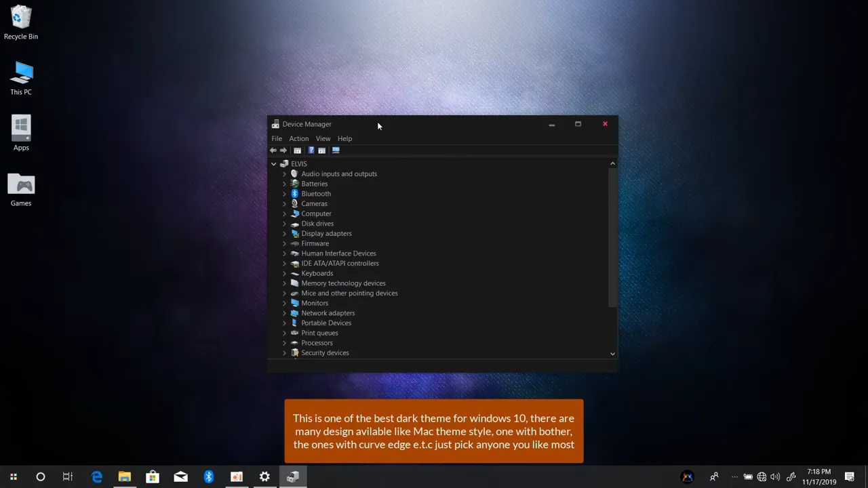Click the Show/Hide Action Pane toolbar icon

(322, 150)
